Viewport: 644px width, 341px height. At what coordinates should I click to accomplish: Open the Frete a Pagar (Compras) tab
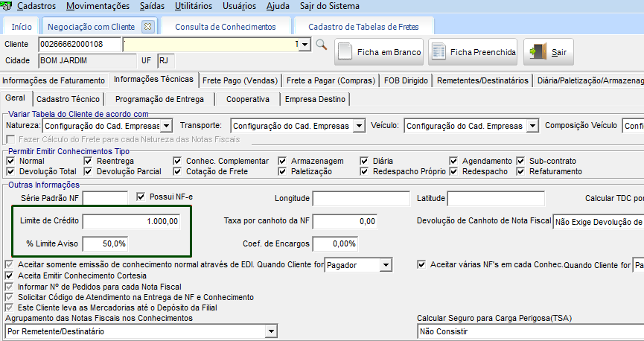331,80
